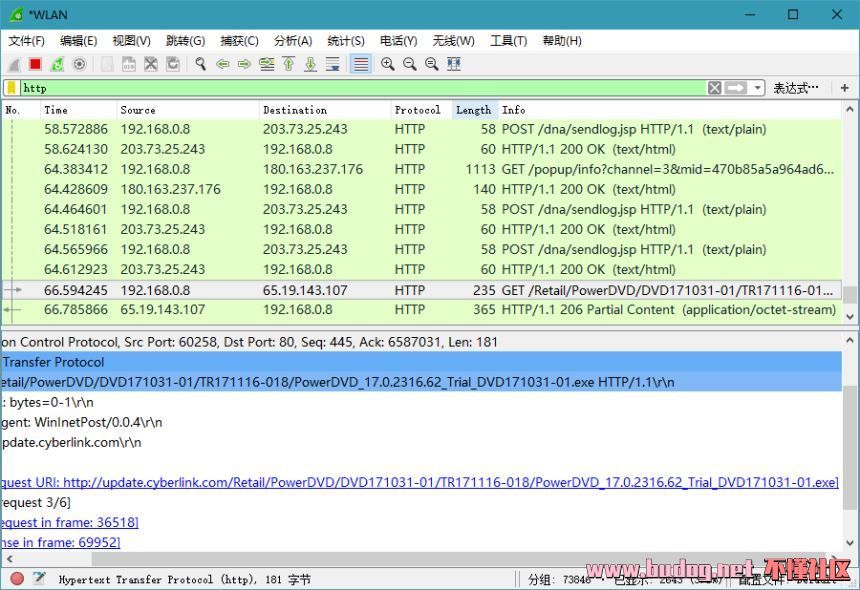Open the 统计(S) menu
Screen dimensions: 860x590
pos(346,41)
